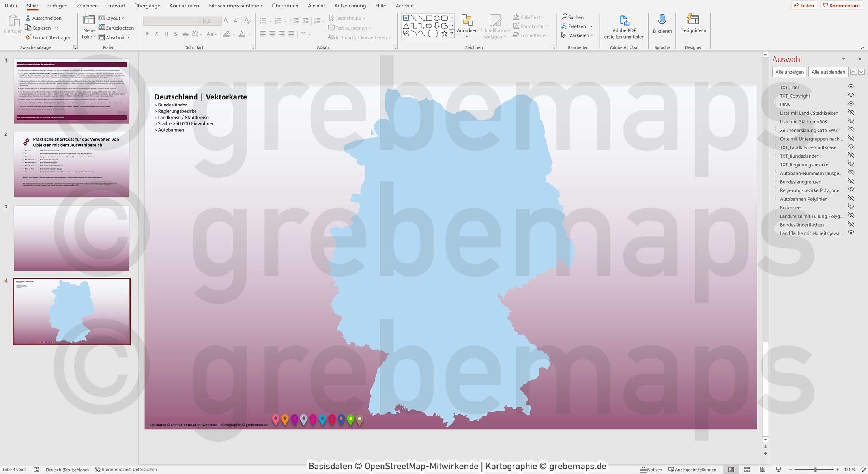
Task: Open the Überprüfen ribbon tab
Action: click(x=285, y=6)
